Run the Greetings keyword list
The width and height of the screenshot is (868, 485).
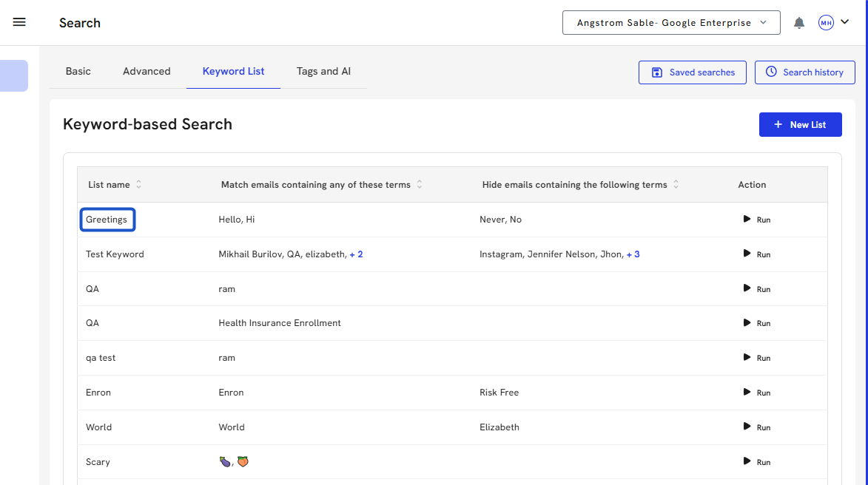click(756, 220)
